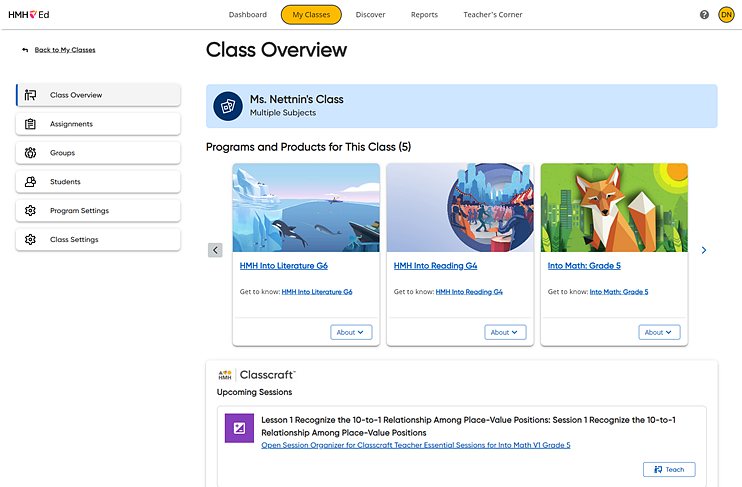Image resolution: width=742 pixels, height=487 pixels.
Task: Open Class Settings in the sidebar
Action: tap(98, 239)
